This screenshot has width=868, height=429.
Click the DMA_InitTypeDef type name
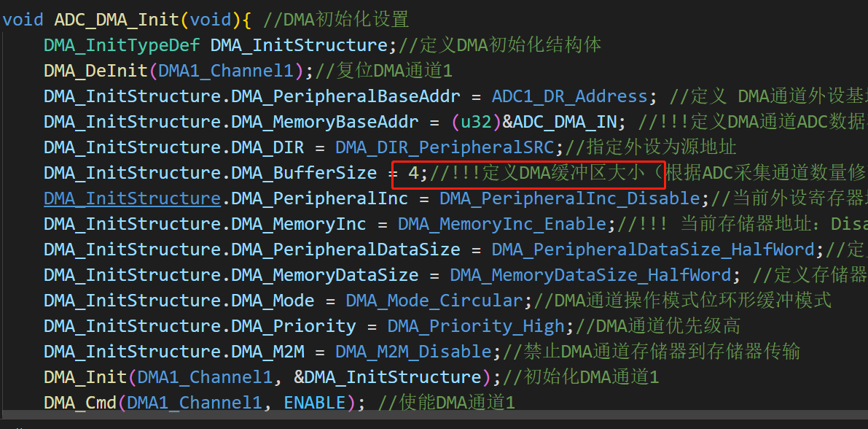tap(122, 45)
